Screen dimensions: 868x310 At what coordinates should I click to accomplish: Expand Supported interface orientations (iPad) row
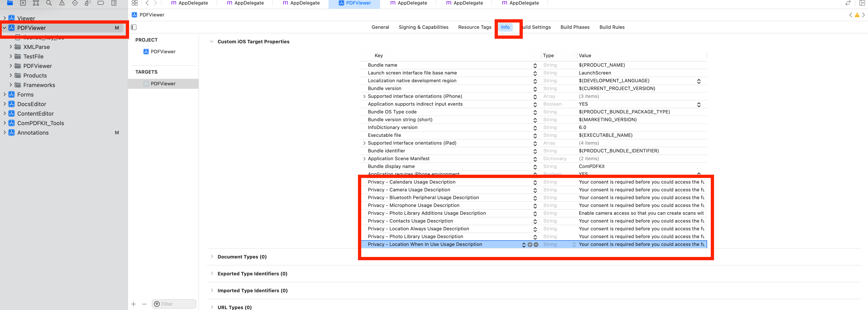pos(364,143)
